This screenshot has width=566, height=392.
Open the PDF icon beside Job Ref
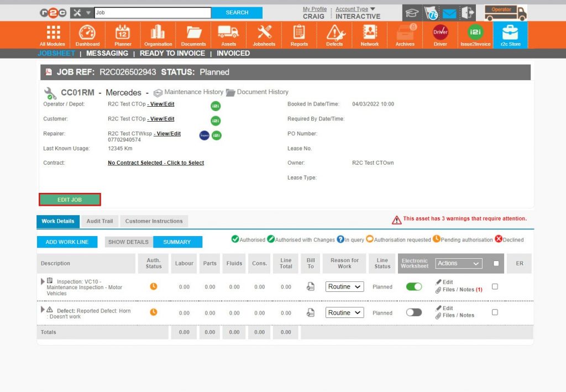49,72
